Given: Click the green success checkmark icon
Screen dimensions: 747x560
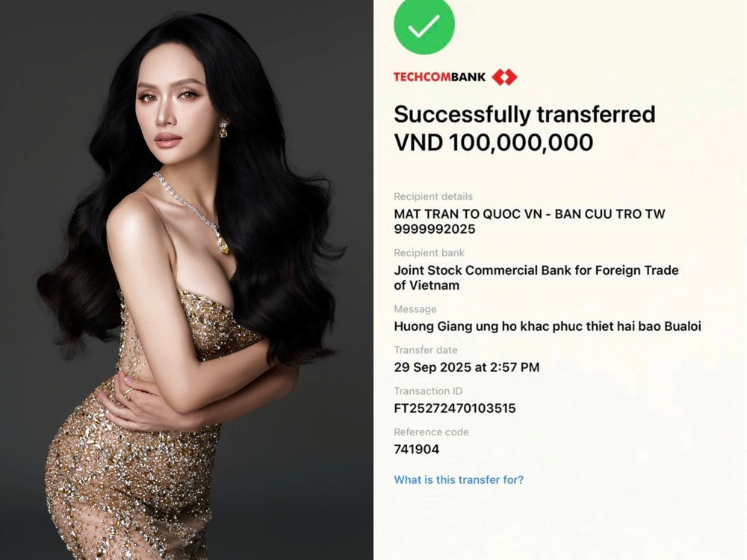Looking at the screenshot, I should (424, 24).
